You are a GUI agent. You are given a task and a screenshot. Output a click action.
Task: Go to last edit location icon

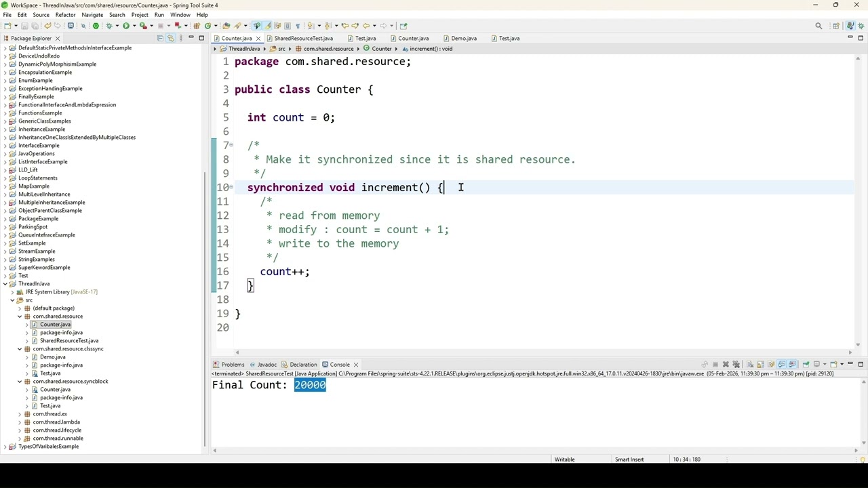click(345, 26)
